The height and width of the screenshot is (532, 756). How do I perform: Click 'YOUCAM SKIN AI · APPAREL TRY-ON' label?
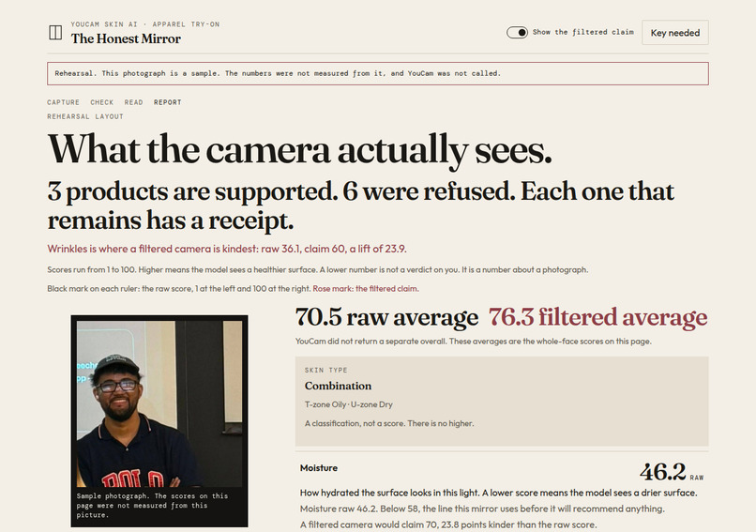[x=145, y=24]
